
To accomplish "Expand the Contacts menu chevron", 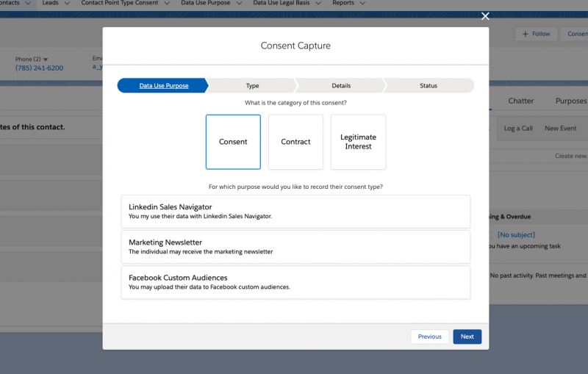I will click(28, 3).
